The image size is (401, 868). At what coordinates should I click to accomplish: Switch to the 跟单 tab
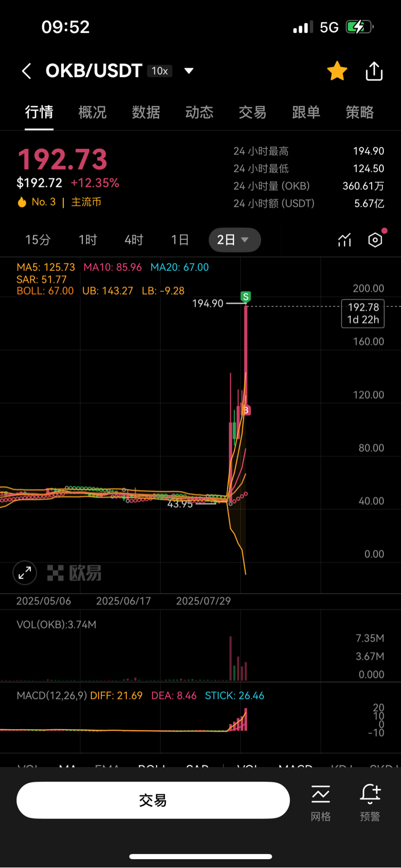point(306,112)
